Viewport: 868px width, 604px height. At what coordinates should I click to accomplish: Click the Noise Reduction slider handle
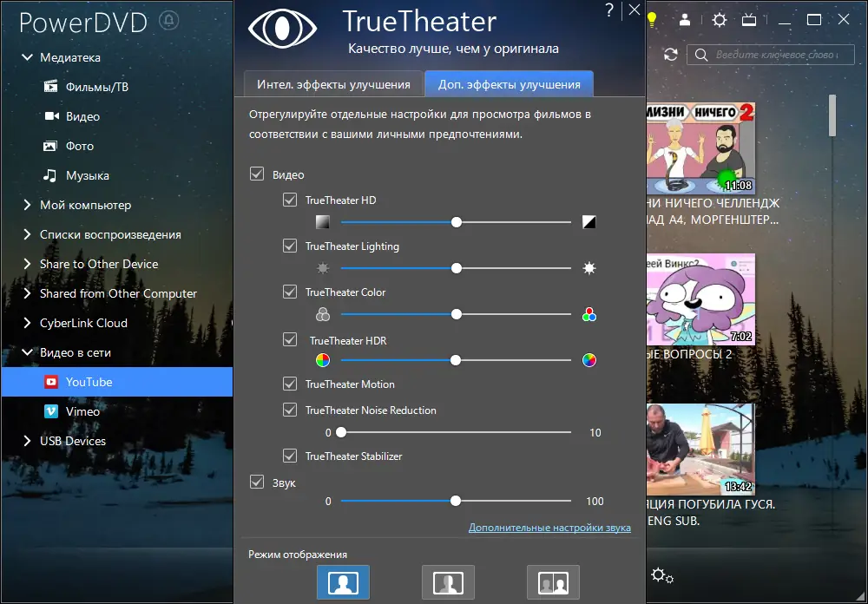341,432
